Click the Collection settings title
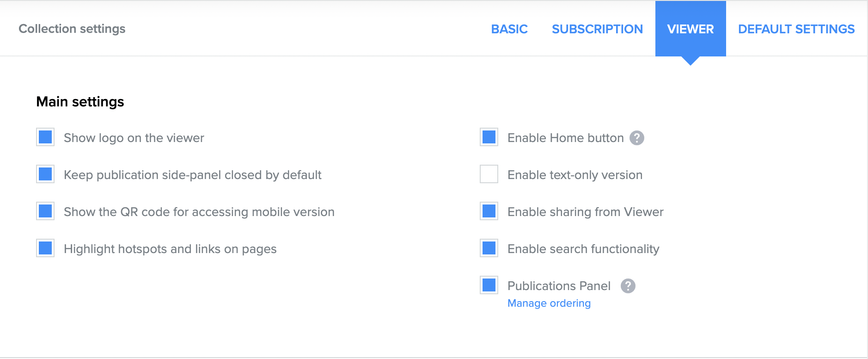The image size is (868, 359). 72,29
